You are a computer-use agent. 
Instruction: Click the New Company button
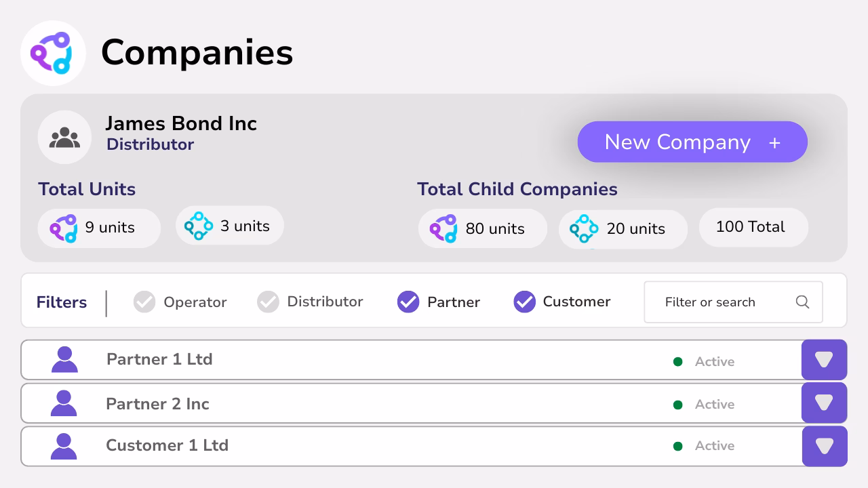[x=692, y=142]
